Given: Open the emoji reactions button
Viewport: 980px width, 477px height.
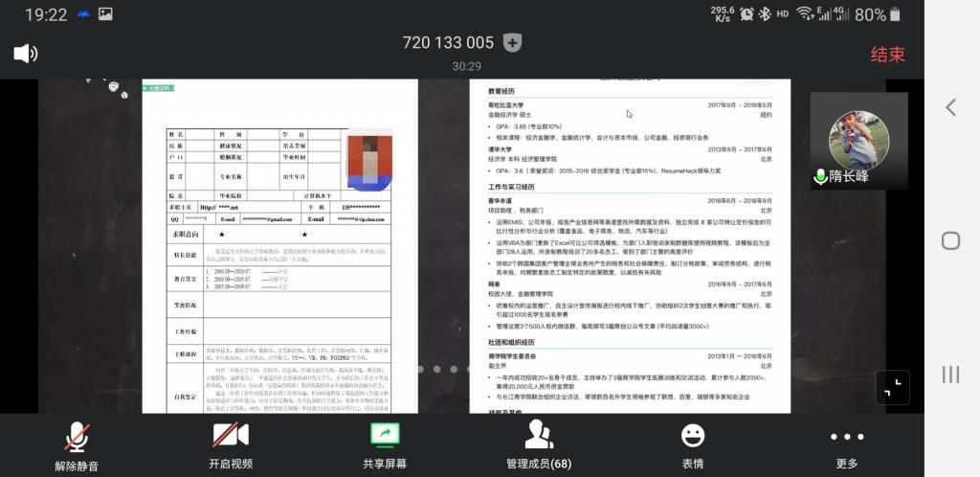Looking at the screenshot, I should [692, 444].
